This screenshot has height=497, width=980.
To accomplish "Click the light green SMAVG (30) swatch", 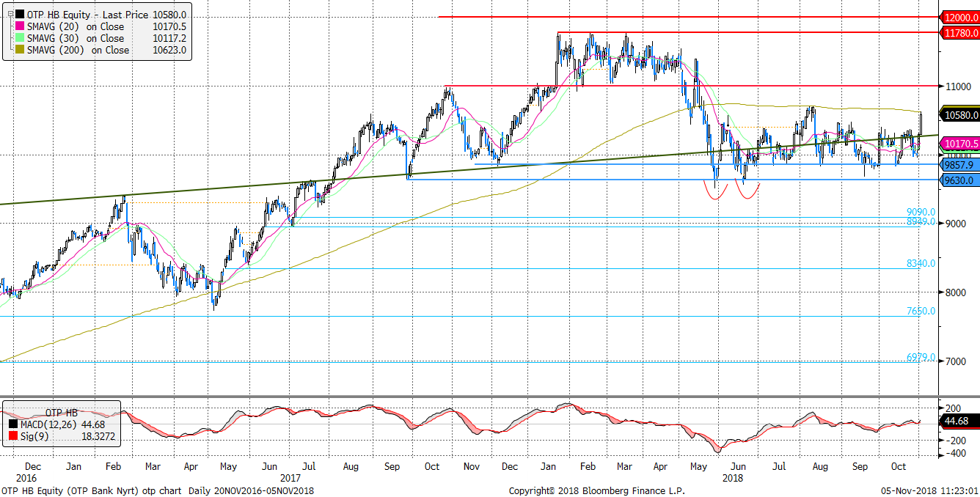I will click(20, 38).
